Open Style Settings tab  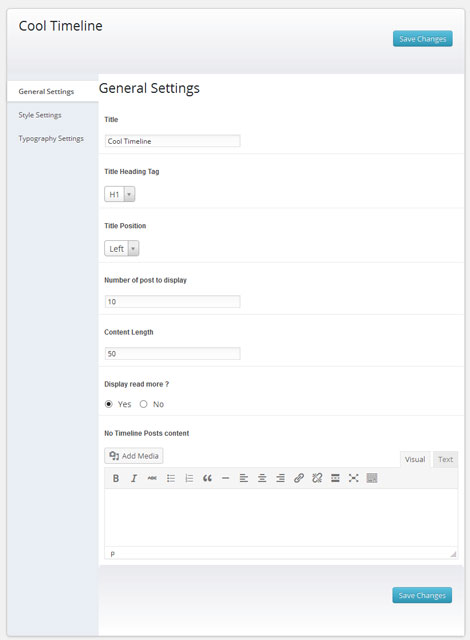40,115
